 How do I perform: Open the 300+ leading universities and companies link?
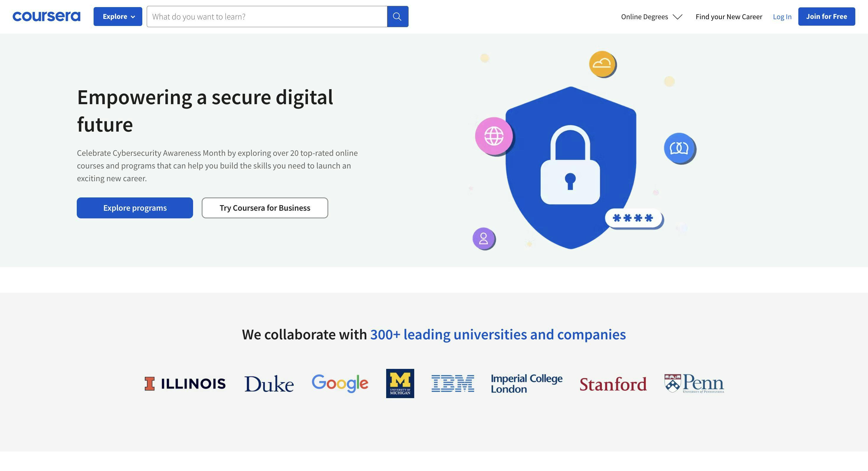[x=498, y=335]
